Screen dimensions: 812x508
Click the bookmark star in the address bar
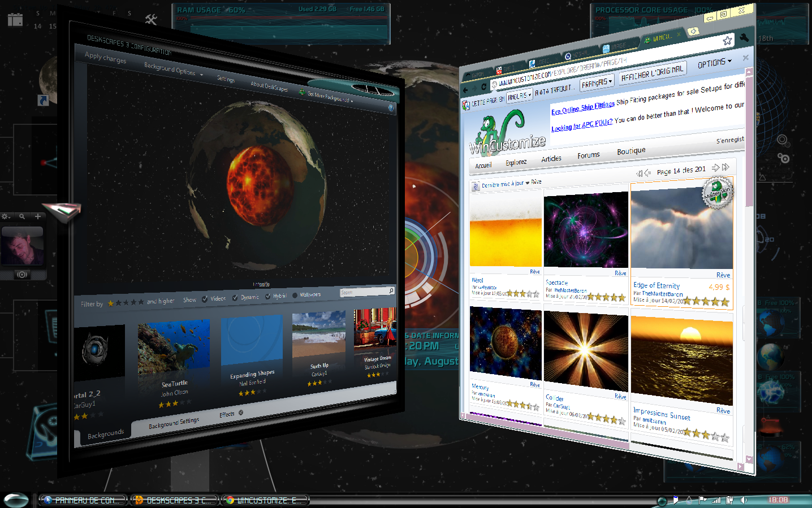(x=727, y=41)
